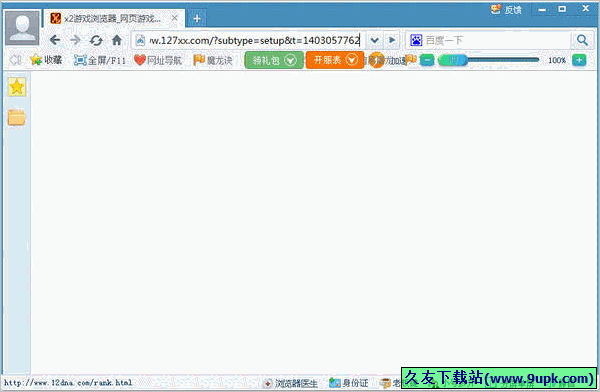Open 收藏 favorites star in toolbar

coord(46,60)
